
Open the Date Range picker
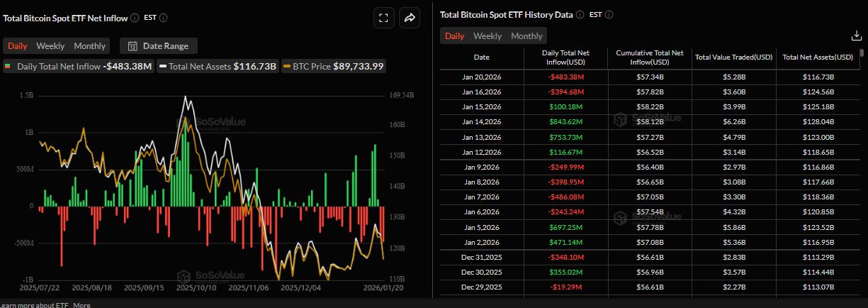(159, 46)
